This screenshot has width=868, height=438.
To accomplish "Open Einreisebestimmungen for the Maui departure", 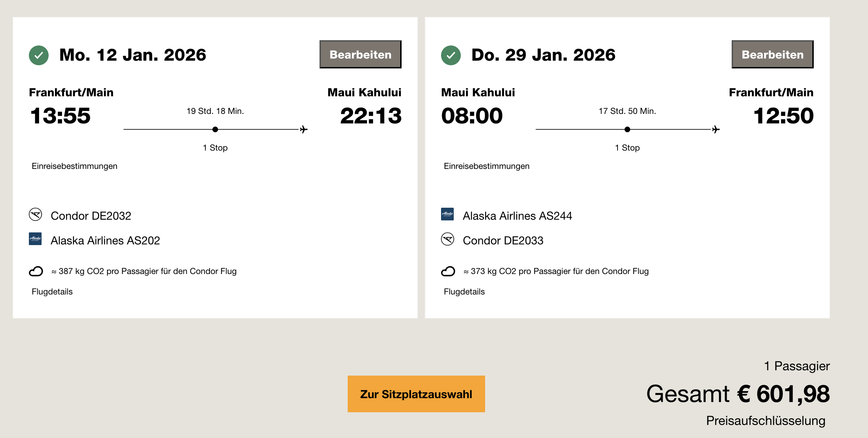I will coord(486,166).
